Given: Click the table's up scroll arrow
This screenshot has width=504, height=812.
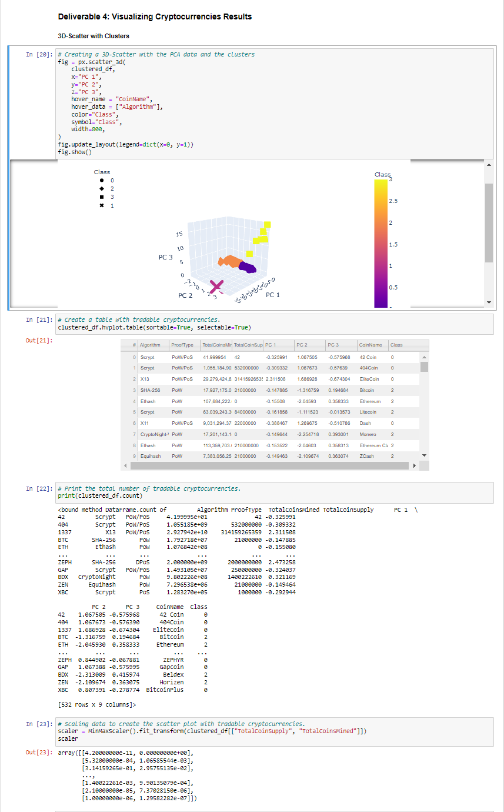Looking at the screenshot, I should [425, 357].
